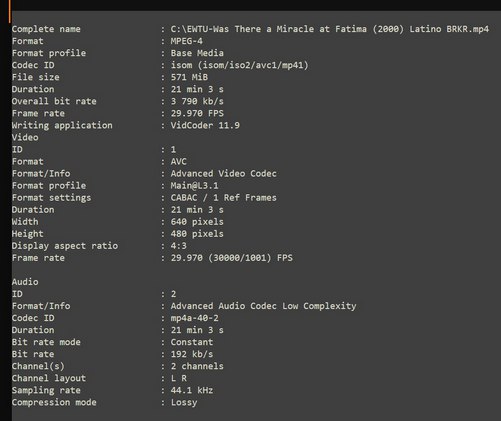The image size is (501, 421).
Task: Select the Writing application VidCoder 11.9 text
Action: pyautogui.click(x=205, y=125)
